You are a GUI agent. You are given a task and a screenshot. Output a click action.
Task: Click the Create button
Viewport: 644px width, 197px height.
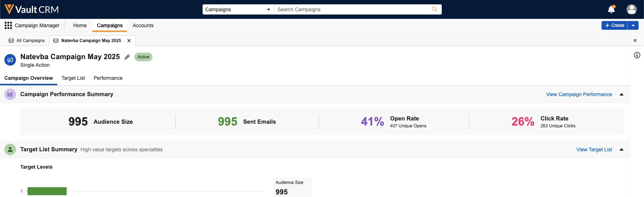point(615,25)
